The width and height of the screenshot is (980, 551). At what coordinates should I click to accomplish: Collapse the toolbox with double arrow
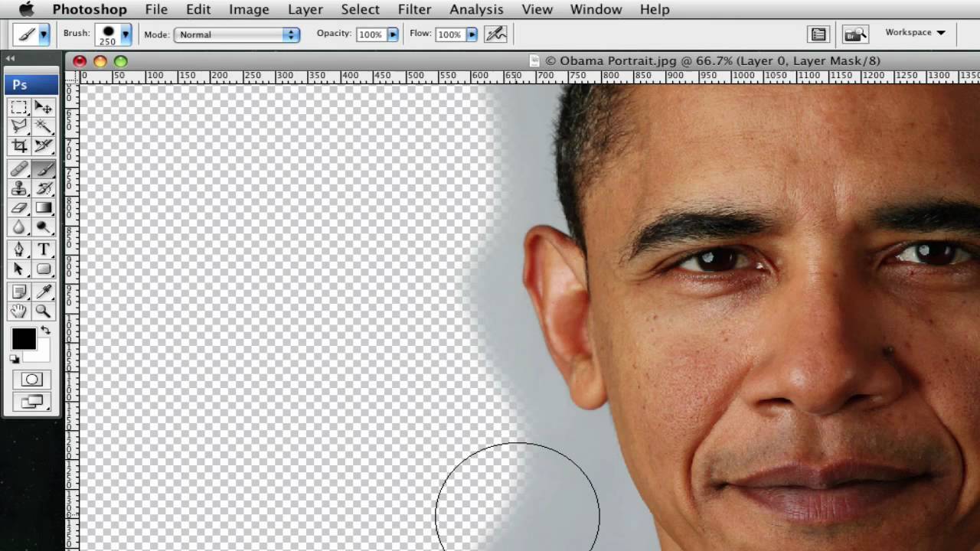point(11,59)
